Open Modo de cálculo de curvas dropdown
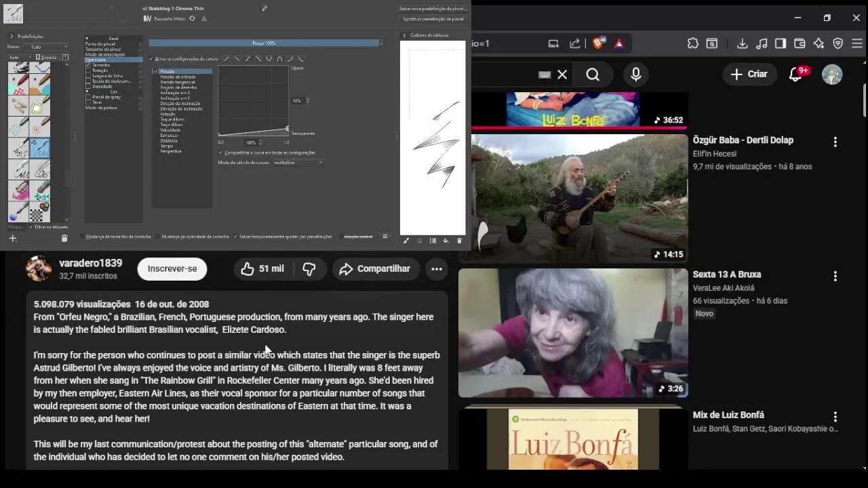Image resolution: width=868 pixels, height=488 pixels. (x=298, y=163)
